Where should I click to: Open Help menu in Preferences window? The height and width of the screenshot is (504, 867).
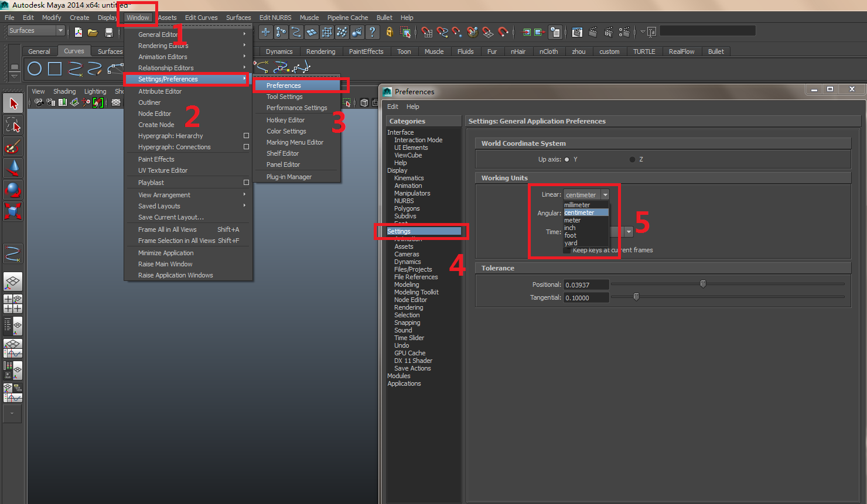(413, 107)
